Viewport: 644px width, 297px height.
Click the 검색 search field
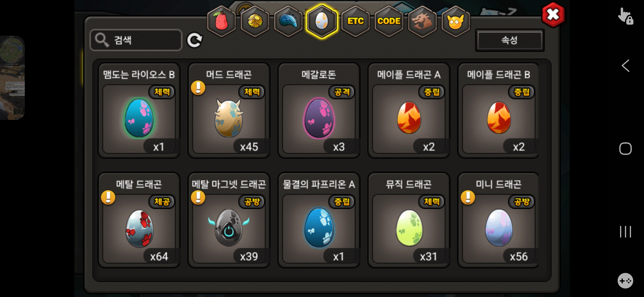point(136,40)
